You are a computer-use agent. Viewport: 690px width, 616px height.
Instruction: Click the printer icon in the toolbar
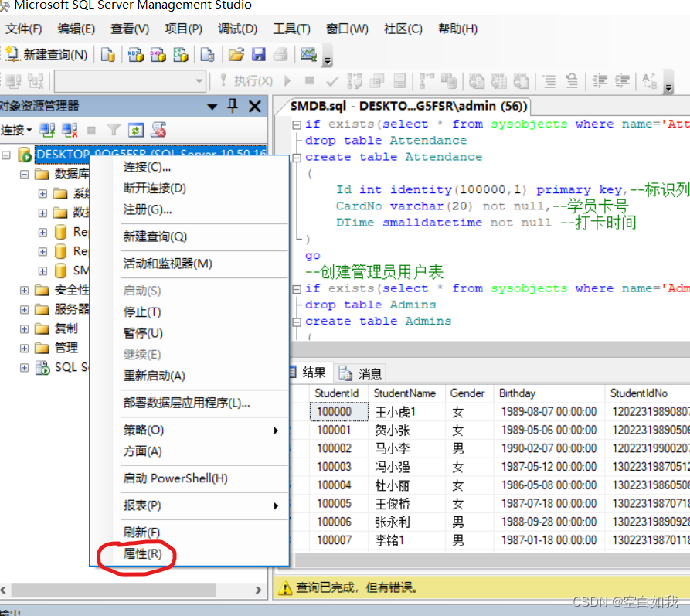(280, 55)
